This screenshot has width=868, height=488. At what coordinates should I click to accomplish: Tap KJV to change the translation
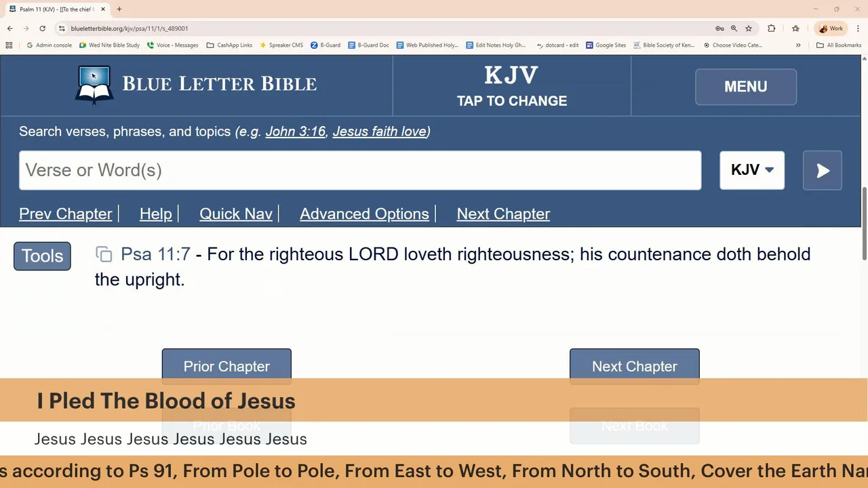tap(512, 86)
